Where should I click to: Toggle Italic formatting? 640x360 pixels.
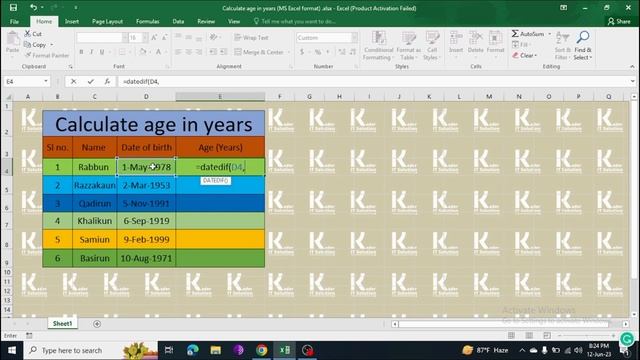click(x=91, y=52)
